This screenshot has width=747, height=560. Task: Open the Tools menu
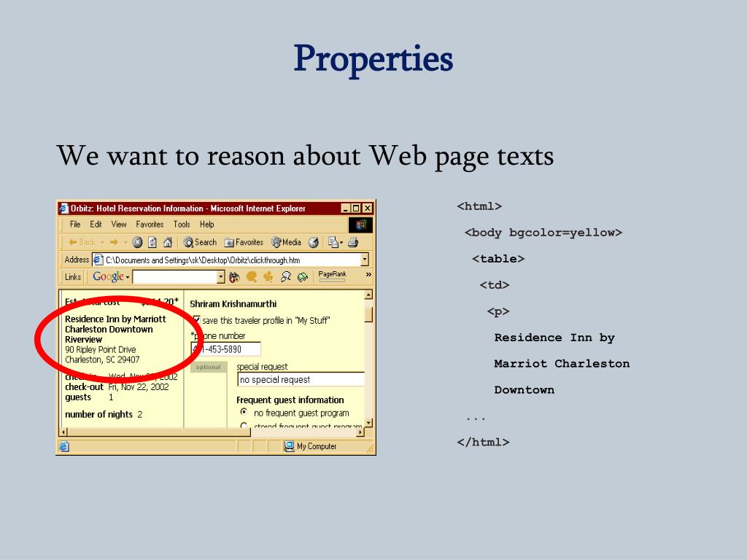click(x=182, y=225)
